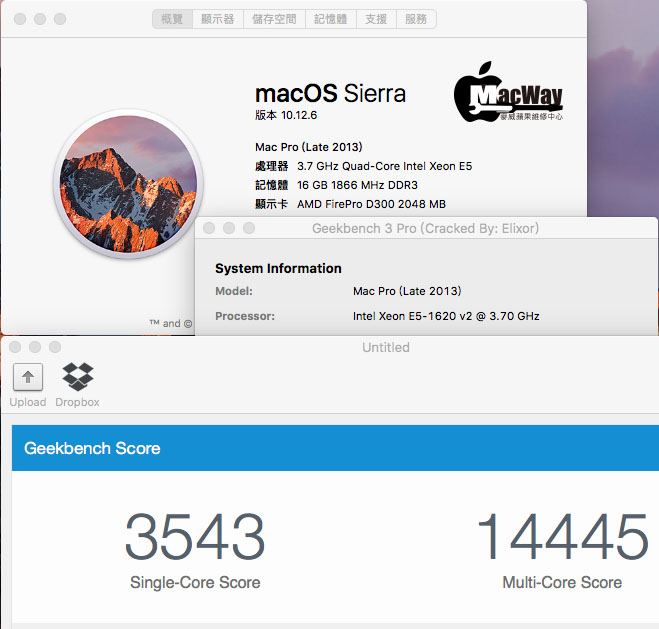The width and height of the screenshot is (659, 629).
Task: Close the Geekbench 3 Pro window
Action: tap(209, 228)
